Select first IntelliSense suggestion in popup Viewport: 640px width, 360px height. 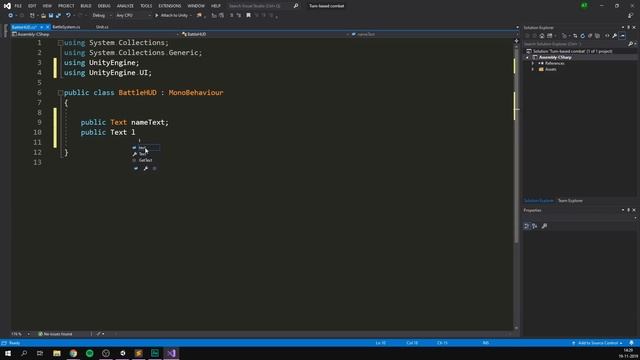(x=146, y=148)
